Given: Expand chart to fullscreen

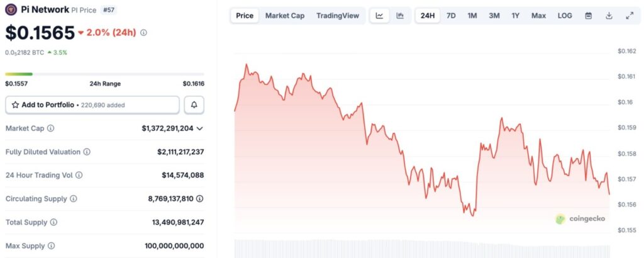Looking at the screenshot, I should (630, 16).
